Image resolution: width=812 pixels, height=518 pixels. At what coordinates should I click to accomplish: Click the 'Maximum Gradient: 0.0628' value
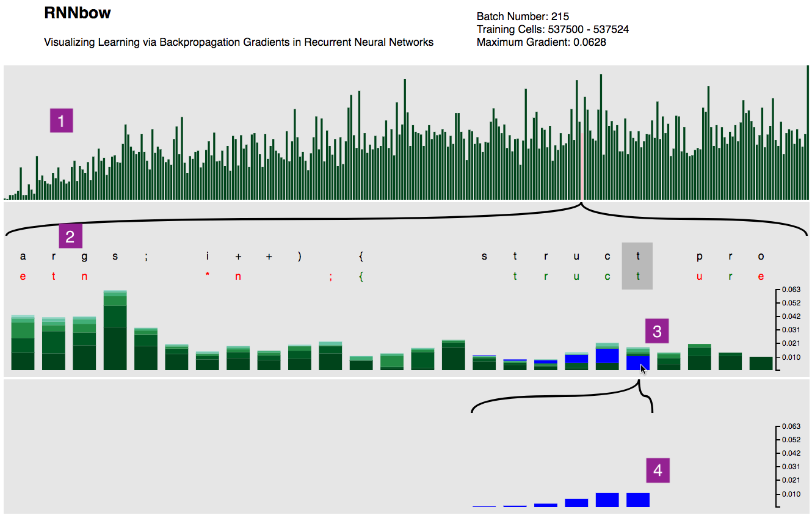(541, 42)
